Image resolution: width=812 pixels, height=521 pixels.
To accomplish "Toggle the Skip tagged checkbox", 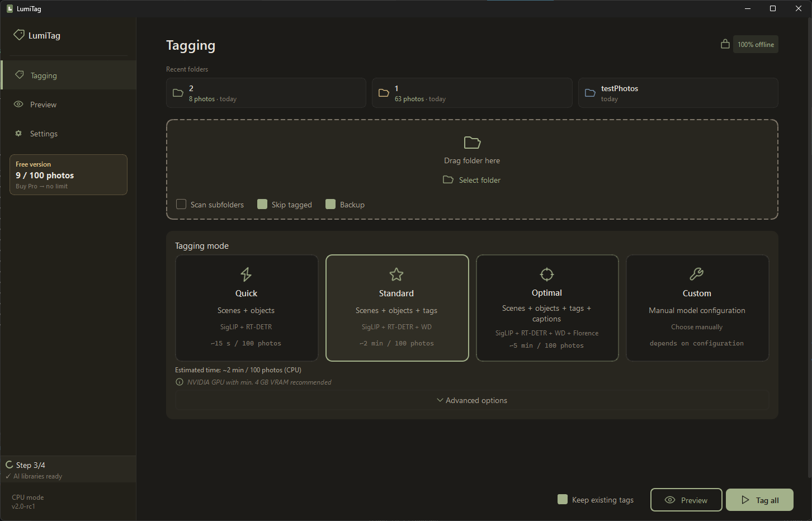I will pyautogui.click(x=262, y=204).
